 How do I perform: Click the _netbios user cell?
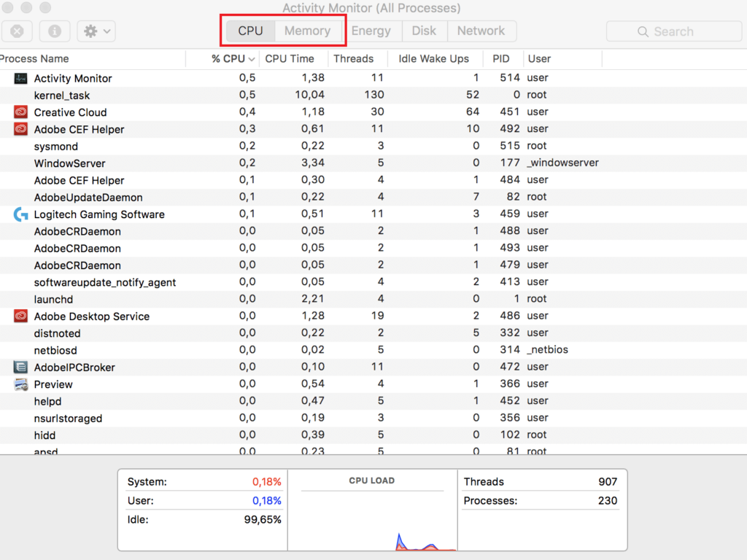[547, 350]
